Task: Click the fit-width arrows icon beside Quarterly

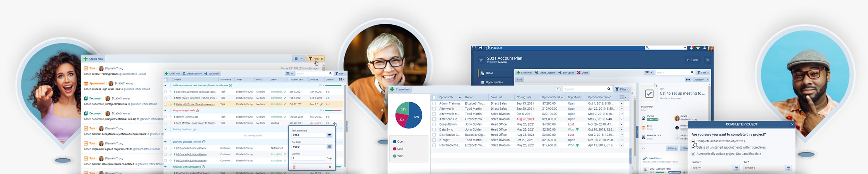Action: coord(688,80)
